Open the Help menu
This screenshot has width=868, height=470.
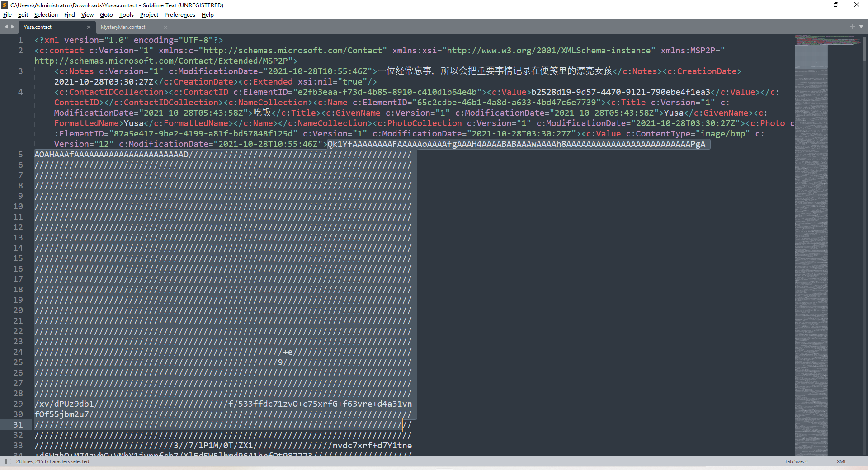(x=208, y=15)
